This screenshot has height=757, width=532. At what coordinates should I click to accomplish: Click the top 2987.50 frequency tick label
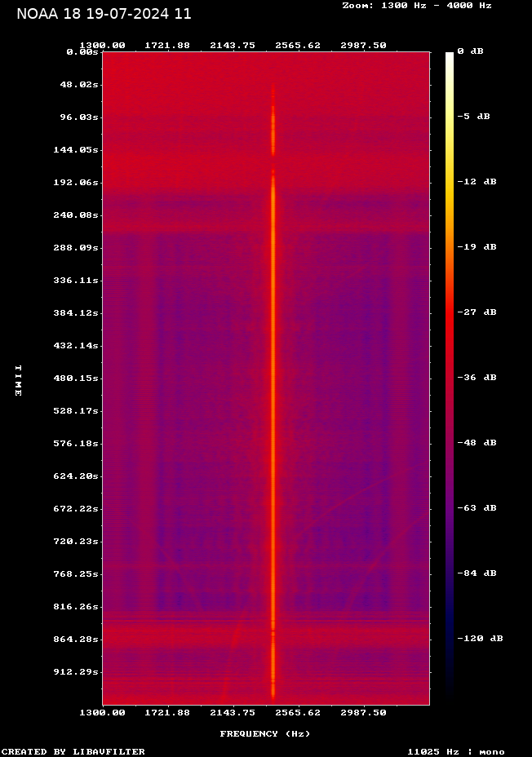click(x=363, y=45)
